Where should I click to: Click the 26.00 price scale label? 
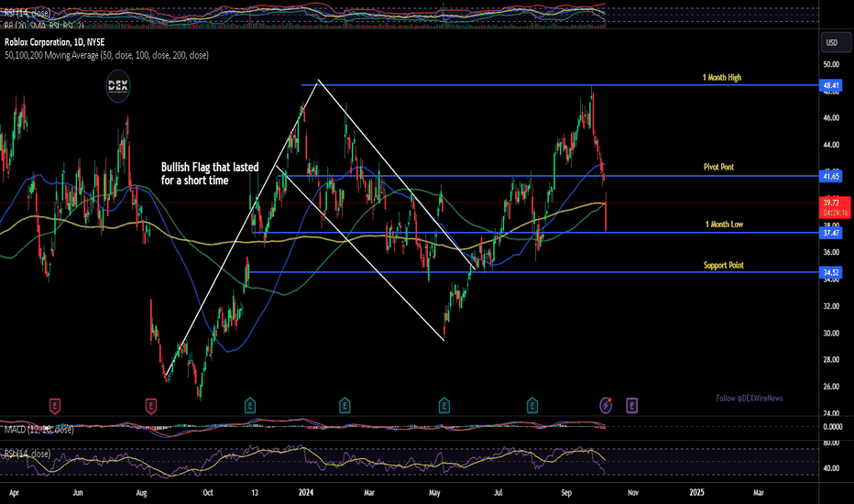click(x=831, y=387)
